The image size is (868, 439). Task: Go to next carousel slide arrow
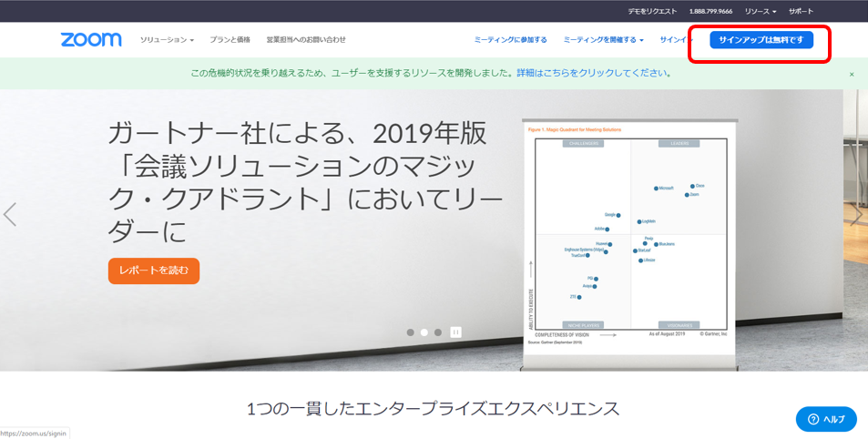tap(857, 214)
